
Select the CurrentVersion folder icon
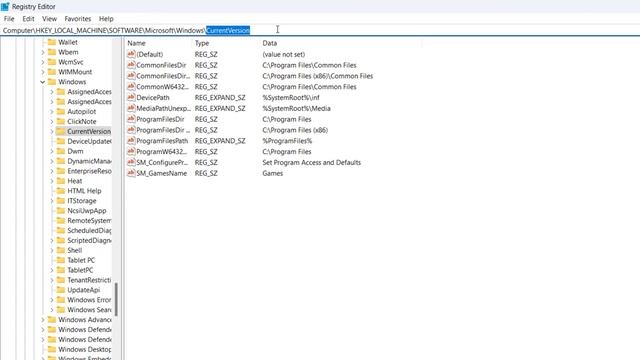61,131
